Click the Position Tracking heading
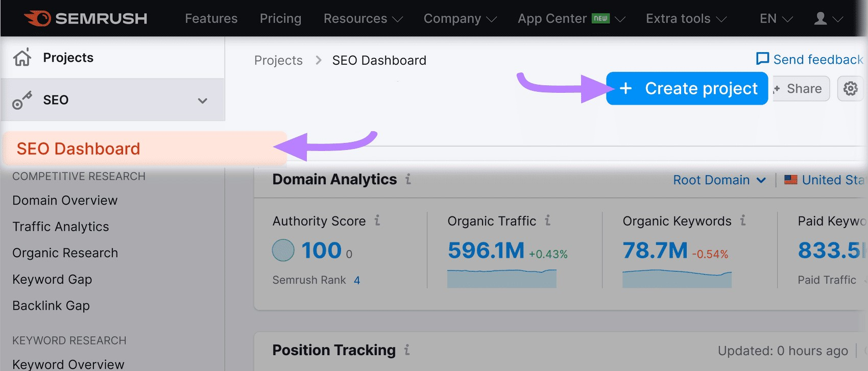The height and width of the screenshot is (371, 868). (x=334, y=350)
